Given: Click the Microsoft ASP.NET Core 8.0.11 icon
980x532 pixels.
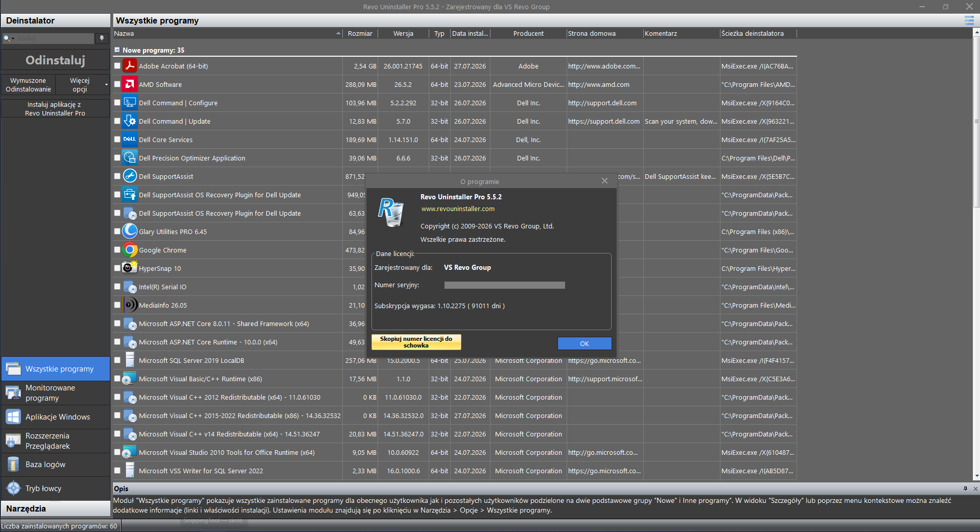Looking at the screenshot, I should 130,323.
